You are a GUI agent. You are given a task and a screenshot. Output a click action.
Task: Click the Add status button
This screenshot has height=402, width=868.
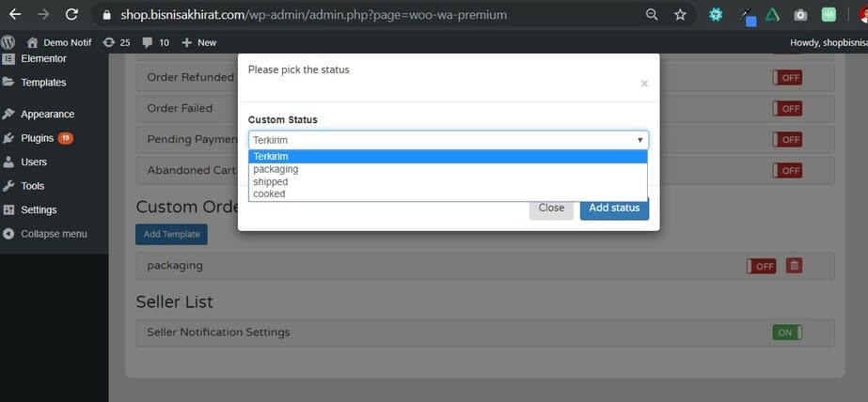[614, 208]
